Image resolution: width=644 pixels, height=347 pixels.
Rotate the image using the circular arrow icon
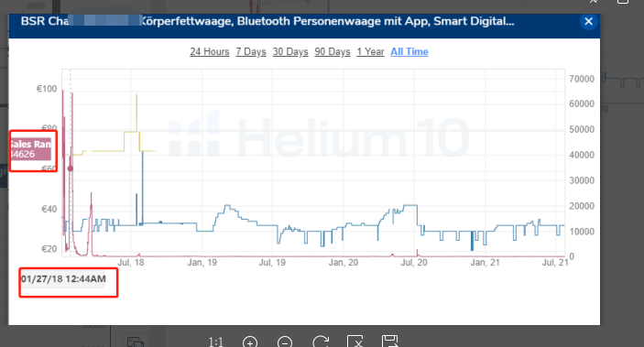(x=321, y=342)
